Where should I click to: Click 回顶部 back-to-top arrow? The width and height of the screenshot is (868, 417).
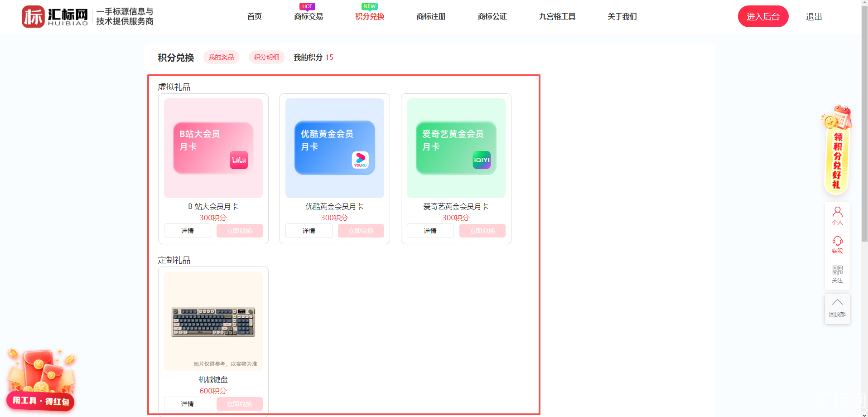click(837, 309)
